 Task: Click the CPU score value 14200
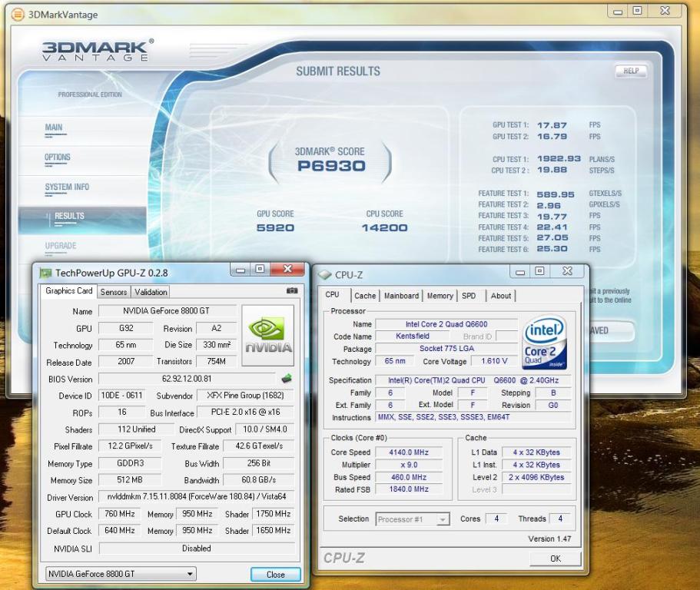click(x=384, y=227)
